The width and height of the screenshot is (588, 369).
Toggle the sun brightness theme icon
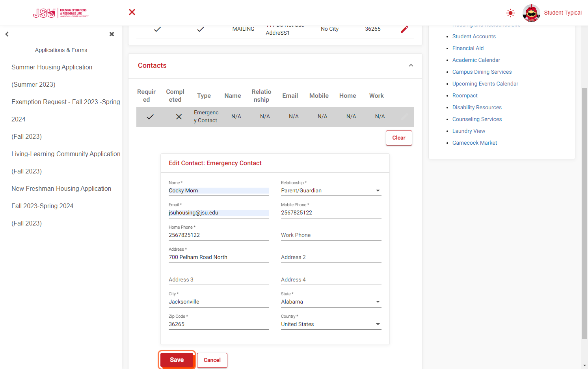510,13
